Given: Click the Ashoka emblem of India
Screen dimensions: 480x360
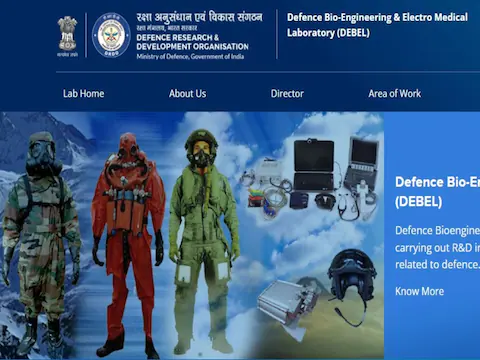Looking at the screenshot, I should coord(67,36).
